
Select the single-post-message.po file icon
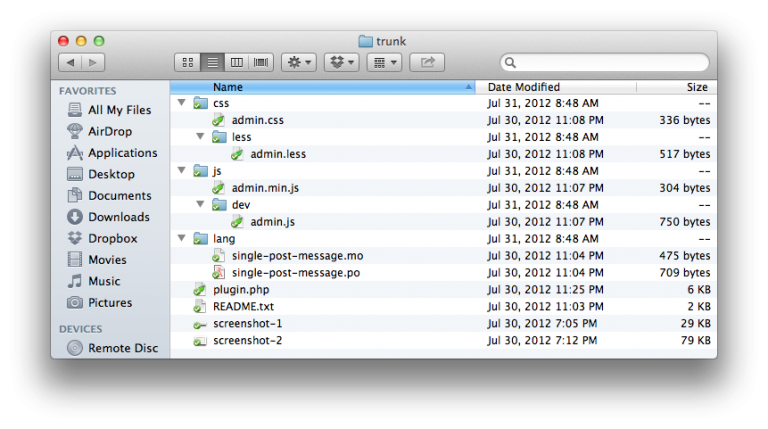click(218, 272)
